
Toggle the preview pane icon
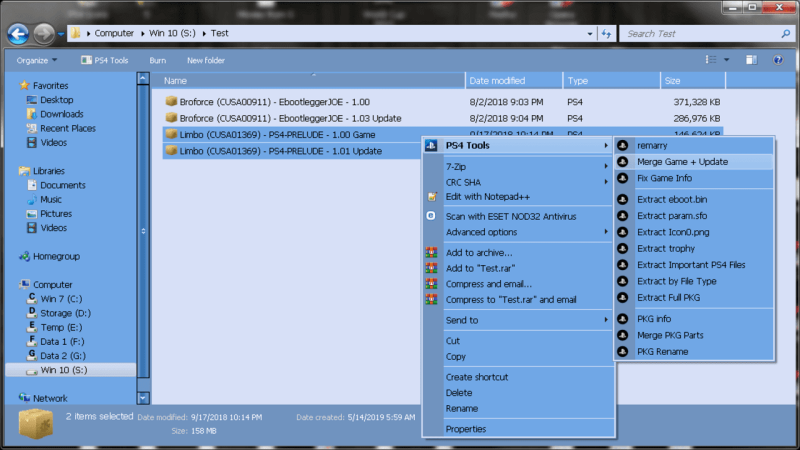(x=751, y=60)
